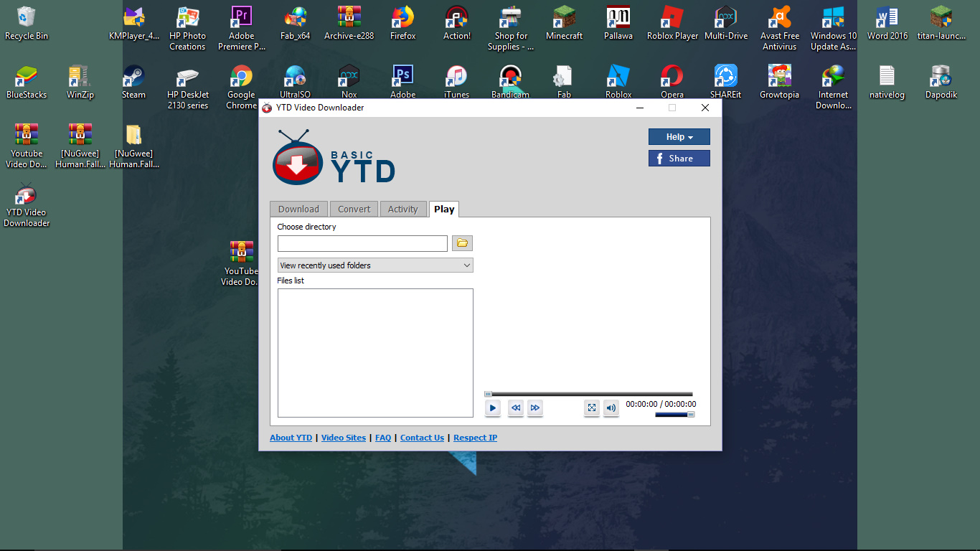Click the Choose directory input field
The image size is (980, 551).
362,243
